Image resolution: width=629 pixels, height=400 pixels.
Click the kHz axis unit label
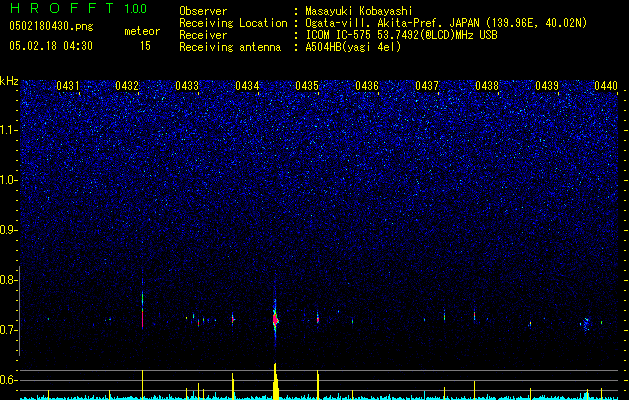9,81
